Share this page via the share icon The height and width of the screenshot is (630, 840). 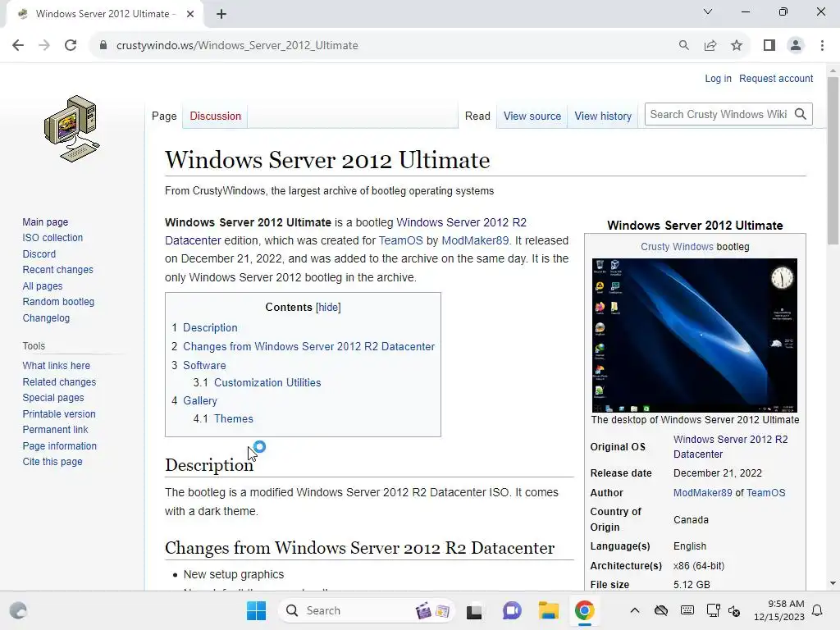tap(710, 46)
